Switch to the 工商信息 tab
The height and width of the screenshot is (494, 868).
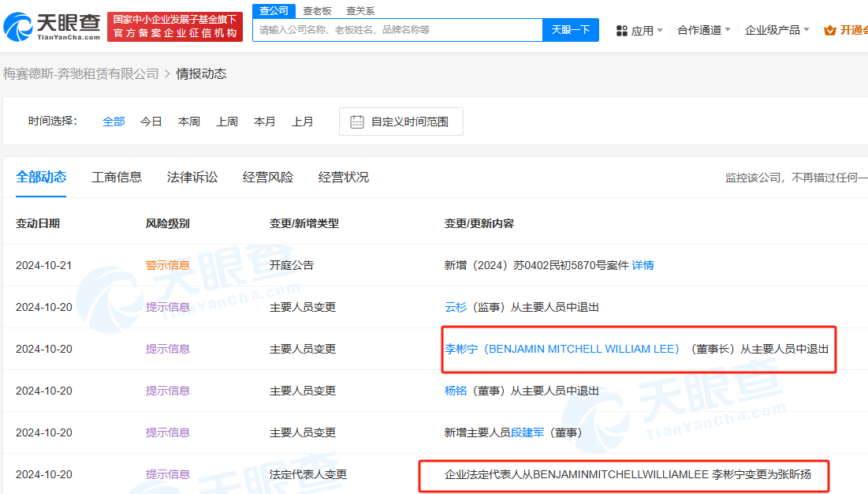(117, 178)
